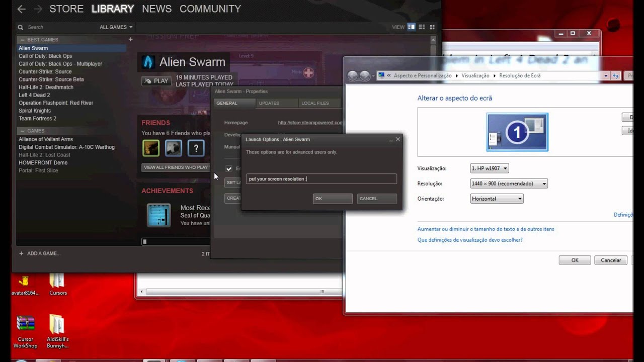This screenshot has width=644, height=362.
Task: Click the Alien Swarm game logo icon
Action: coord(148,62)
